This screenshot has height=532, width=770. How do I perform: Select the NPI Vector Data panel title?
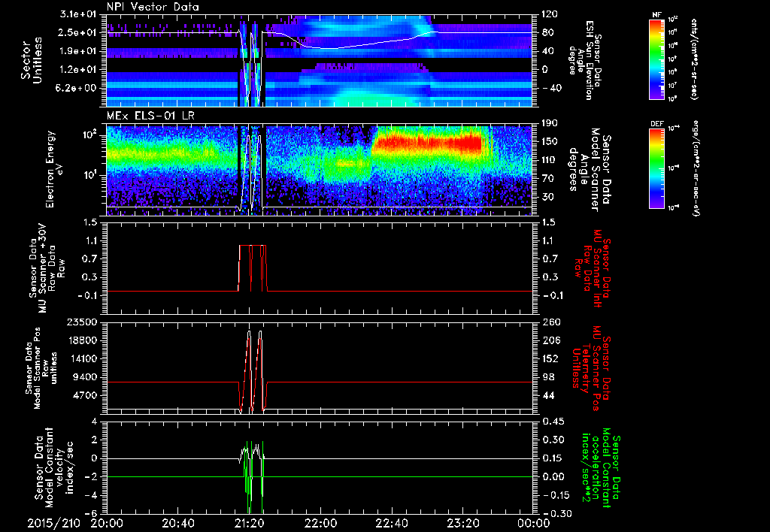pyautogui.click(x=153, y=8)
